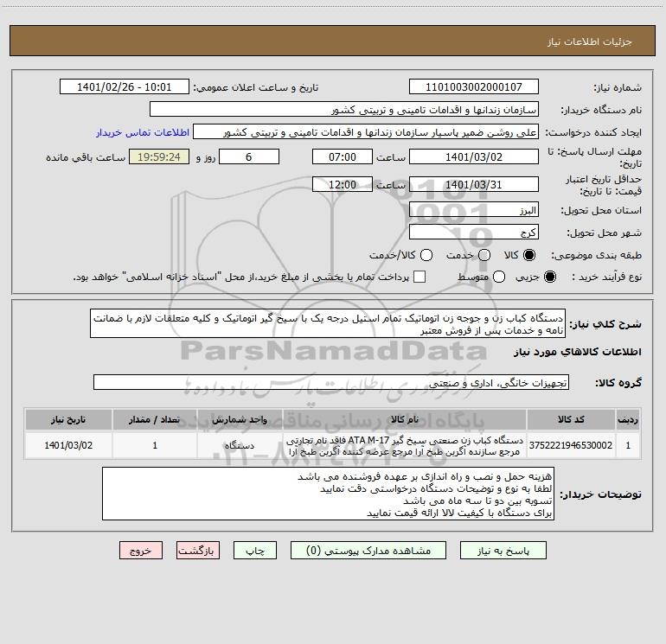The image size is (666, 644).
Task: Open the اطلاعات تماس خریدار link
Action: click(x=143, y=132)
